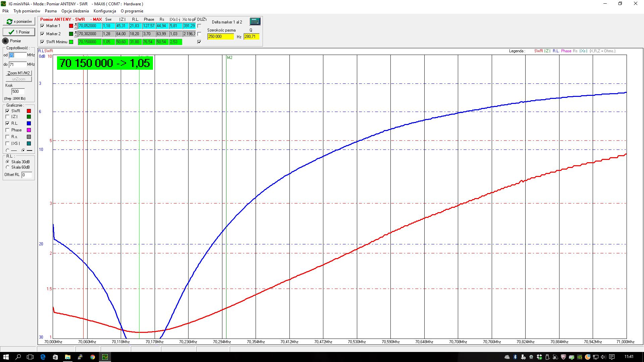Open Google Chrome from the taskbar
The height and width of the screenshot is (362, 644).
(93, 357)
